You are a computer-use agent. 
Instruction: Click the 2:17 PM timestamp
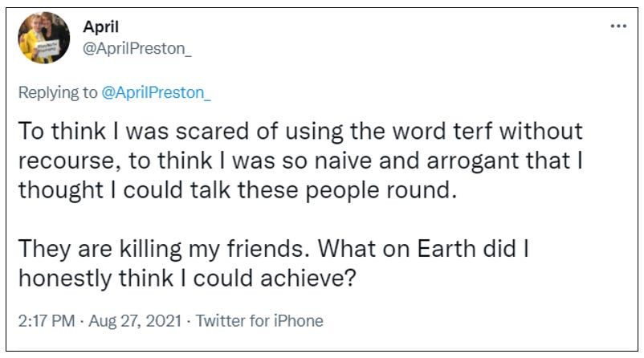click(x=45, y=321)
